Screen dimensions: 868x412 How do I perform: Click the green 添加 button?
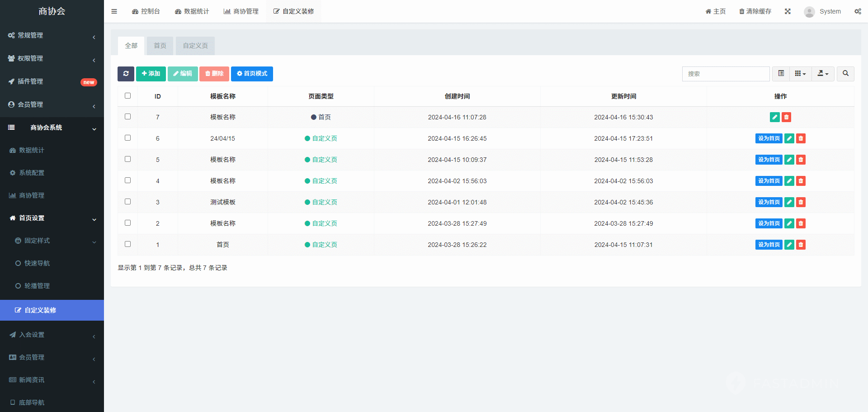[151, 74]
